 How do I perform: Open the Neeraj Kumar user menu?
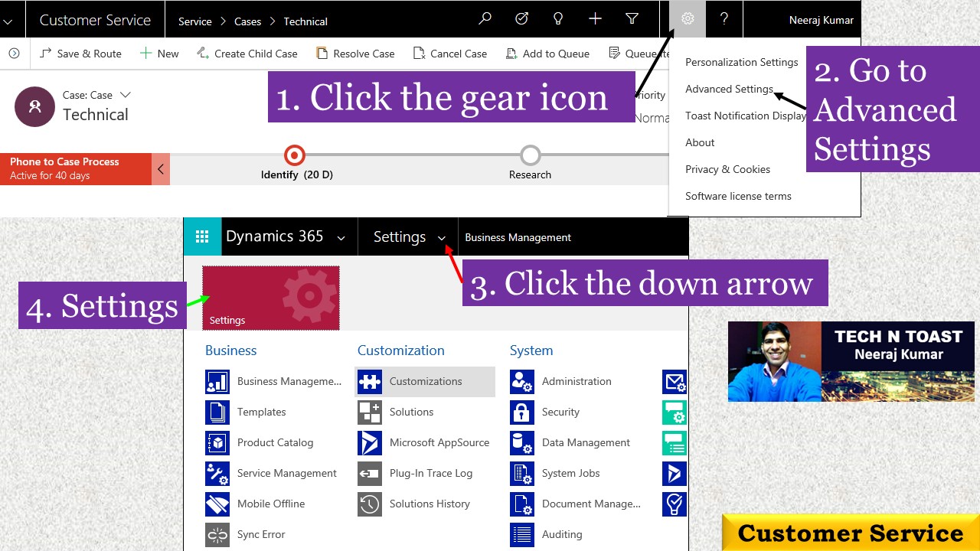coord(822,20)
